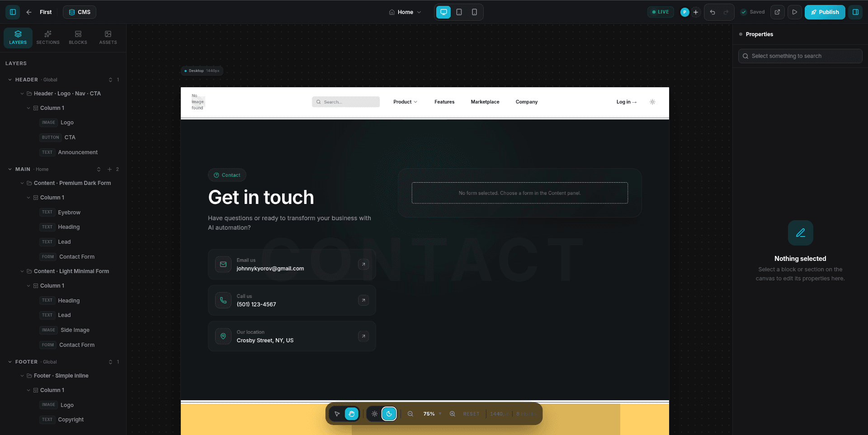Image resolution: width=868 pixels, height=435 pixels.
Task: Collapse Column 1 under Header section
Action: tap(28, 108)
